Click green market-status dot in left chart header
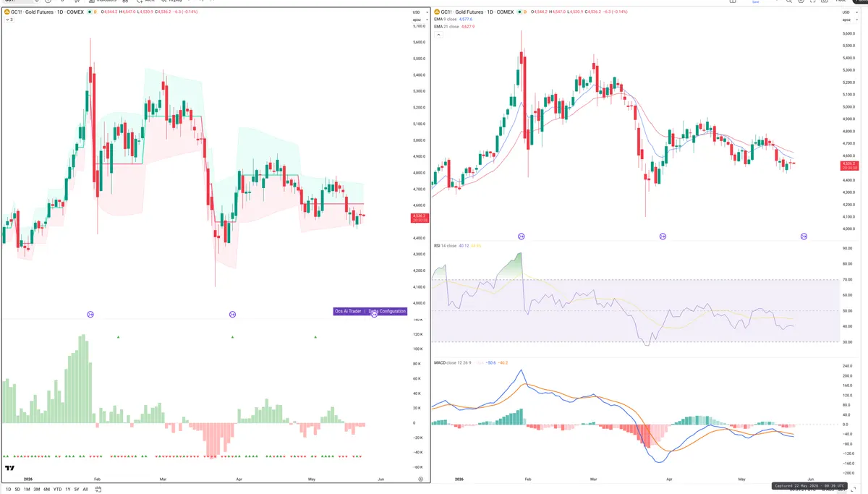This screenshot has width=868, height=494. [90, 12]
